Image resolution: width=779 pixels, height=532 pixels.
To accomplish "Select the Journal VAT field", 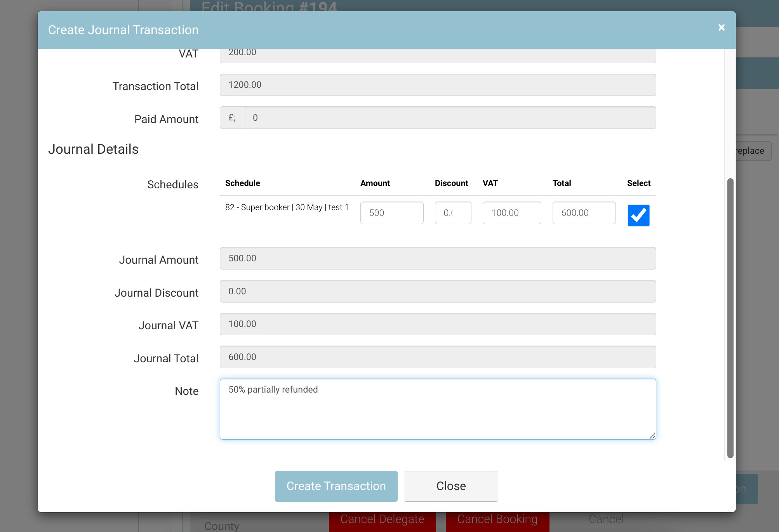I will point(437,324).
